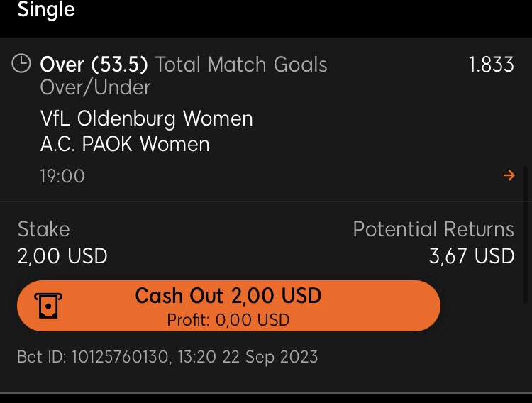Image resolution: width=532 pixels, height=403 pixels.
Task: Click the 3,67 USD potential returns value
Action: pyautogui.click(x=472, y=255)
